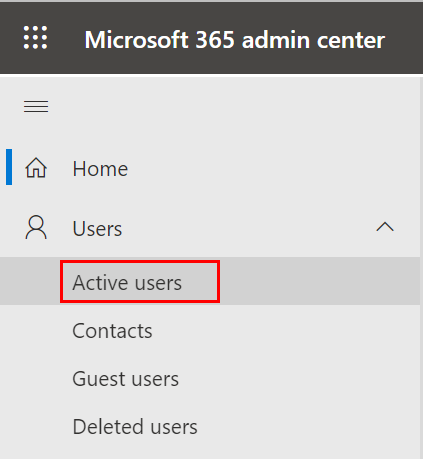Open the Active users page
This screenshot has width=423, height=459.
[127, 283]
